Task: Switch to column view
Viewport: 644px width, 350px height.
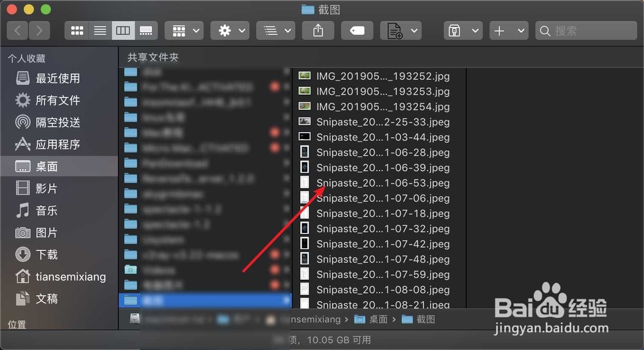Action: click(123, 31)
